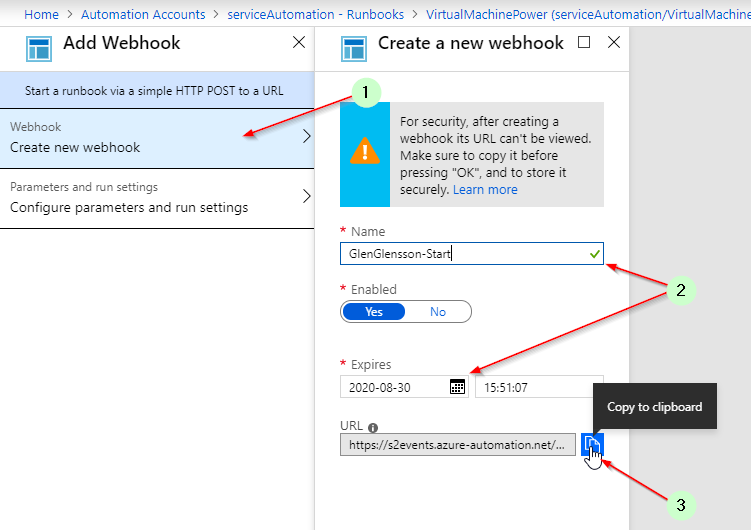Open the Learn more link

pyautogui.click(x=485, y=190)
